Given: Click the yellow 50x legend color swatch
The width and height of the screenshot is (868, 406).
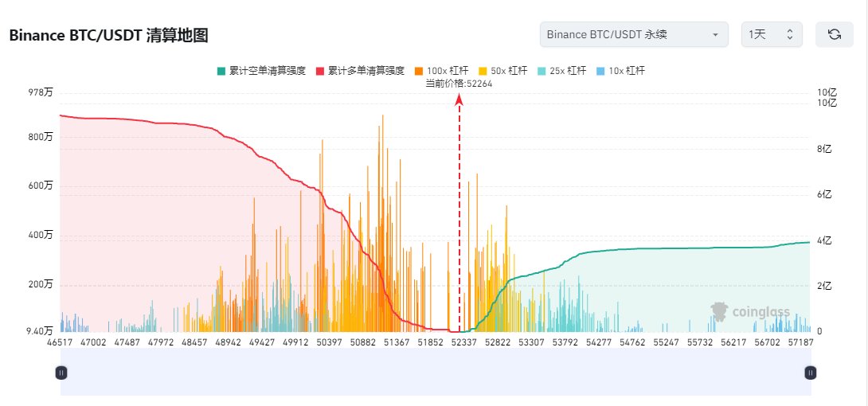Looking at the screenshot, I should 483,71.
